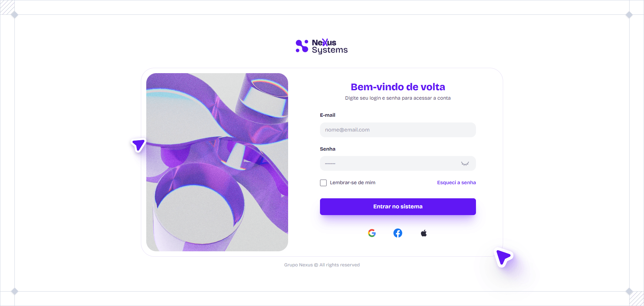Viewport: 644px width, 306px height.
Task: Toggle password visibility eye icon
Action: [x=465, y=164]
